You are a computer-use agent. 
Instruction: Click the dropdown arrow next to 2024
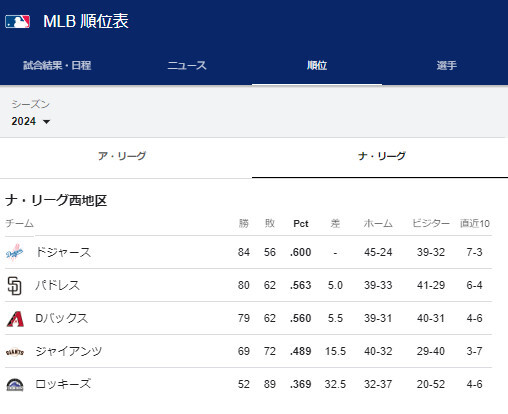click(x=47, y=122)
